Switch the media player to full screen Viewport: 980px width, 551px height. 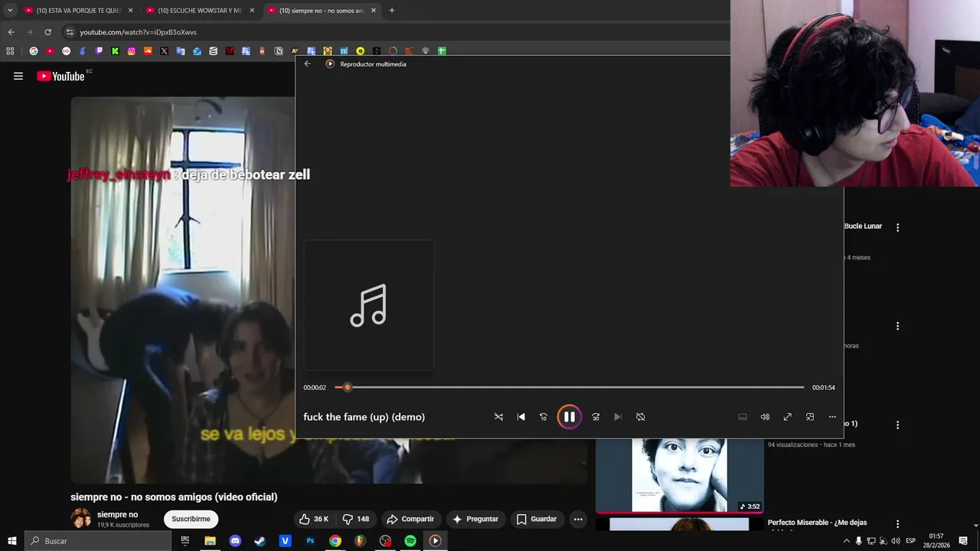pos(787,417)
